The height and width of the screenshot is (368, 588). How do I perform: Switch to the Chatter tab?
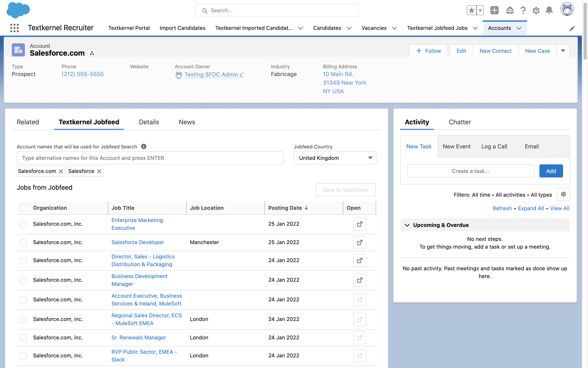tap(459, 122)
